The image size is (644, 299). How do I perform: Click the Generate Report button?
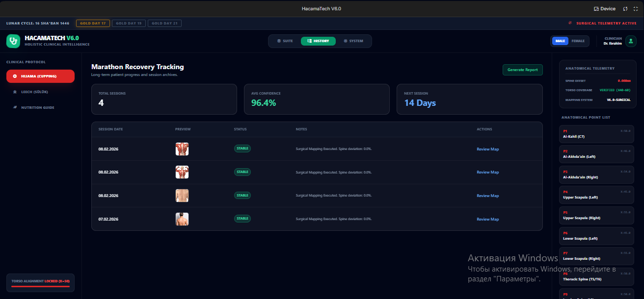pos(522,70)
